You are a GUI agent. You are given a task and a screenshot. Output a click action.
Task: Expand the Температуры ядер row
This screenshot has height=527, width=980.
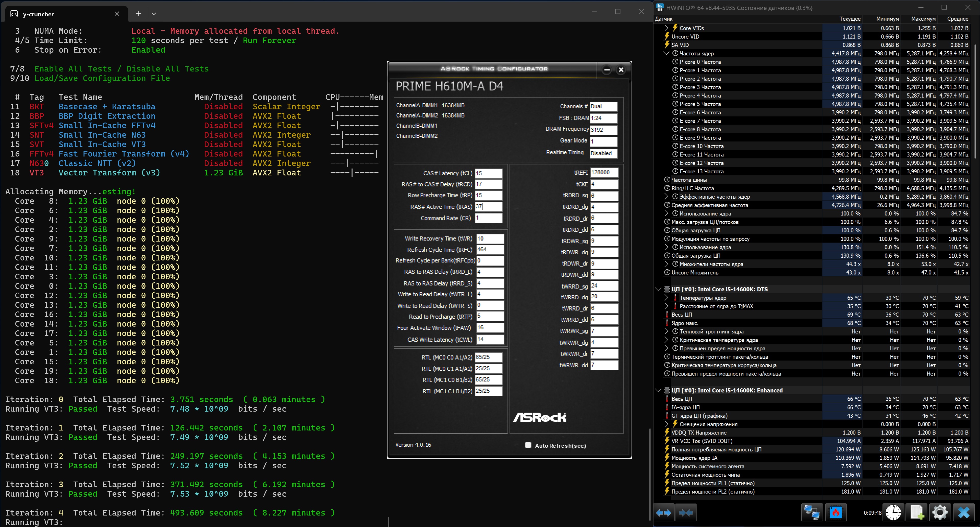[666, 297]
